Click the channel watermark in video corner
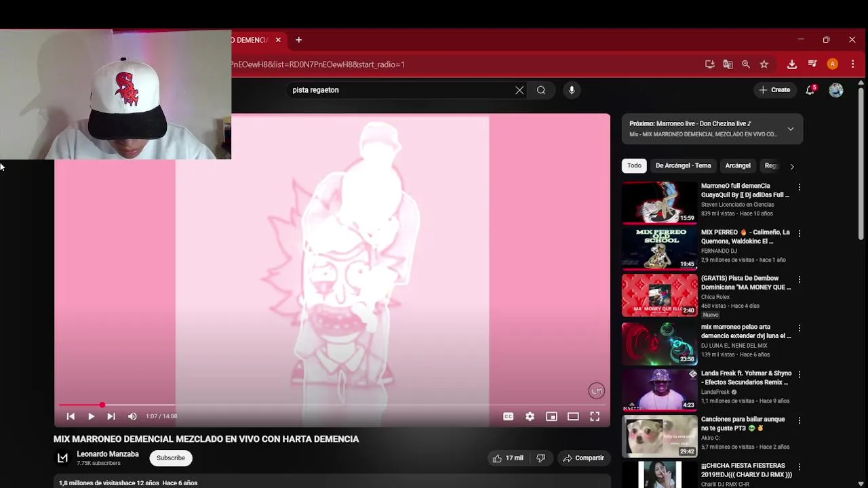The image size is (868, 488). pyautogui.click(x=596, y=390)
